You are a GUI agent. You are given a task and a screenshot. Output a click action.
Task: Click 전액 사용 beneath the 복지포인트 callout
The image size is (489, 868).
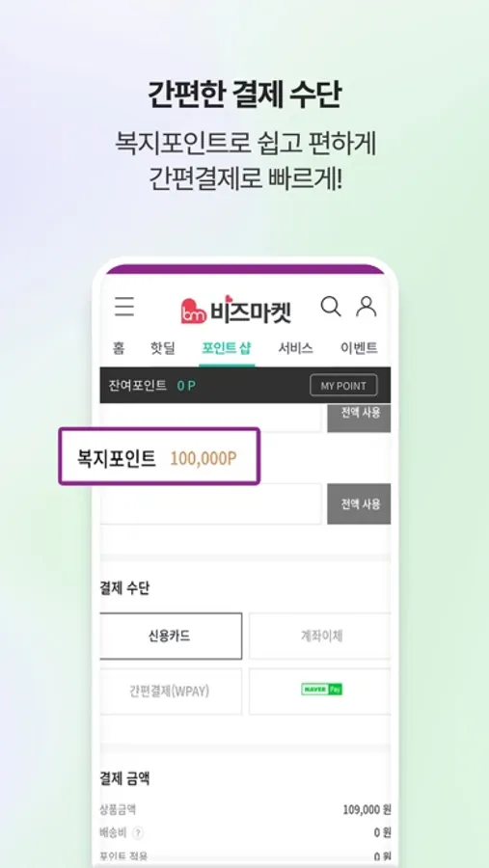coord(359,503)
